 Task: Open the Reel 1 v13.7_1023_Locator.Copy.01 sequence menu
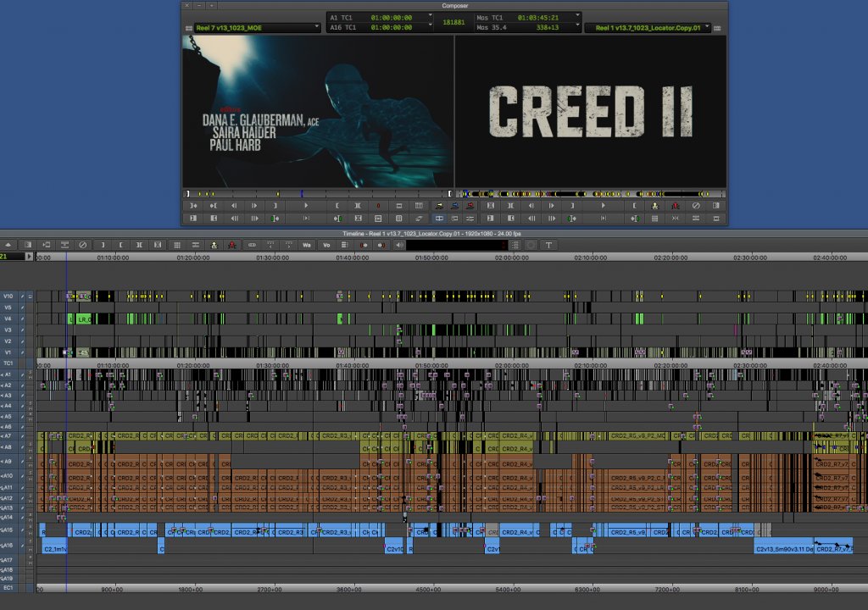(648, 28)
